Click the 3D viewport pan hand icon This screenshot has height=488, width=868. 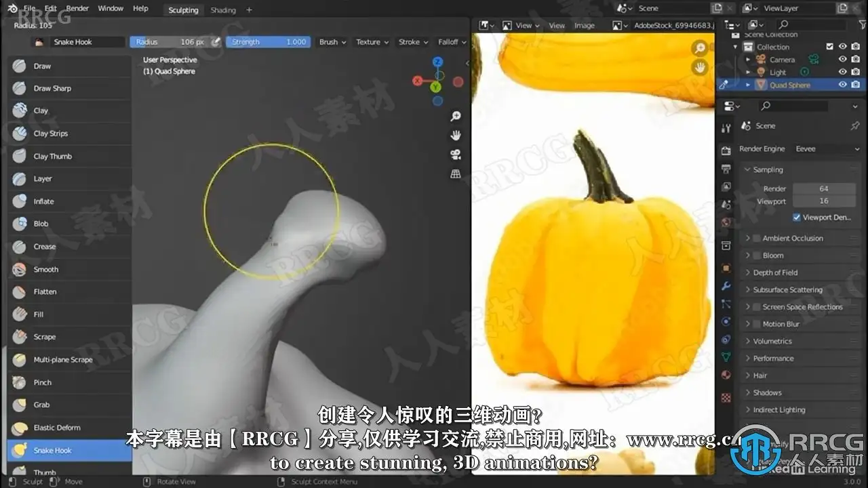[x=456, y=136]
